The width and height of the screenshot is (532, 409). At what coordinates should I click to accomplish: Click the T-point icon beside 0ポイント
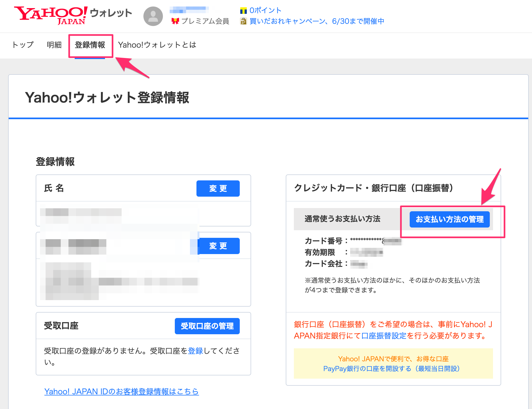click(244, 11)
